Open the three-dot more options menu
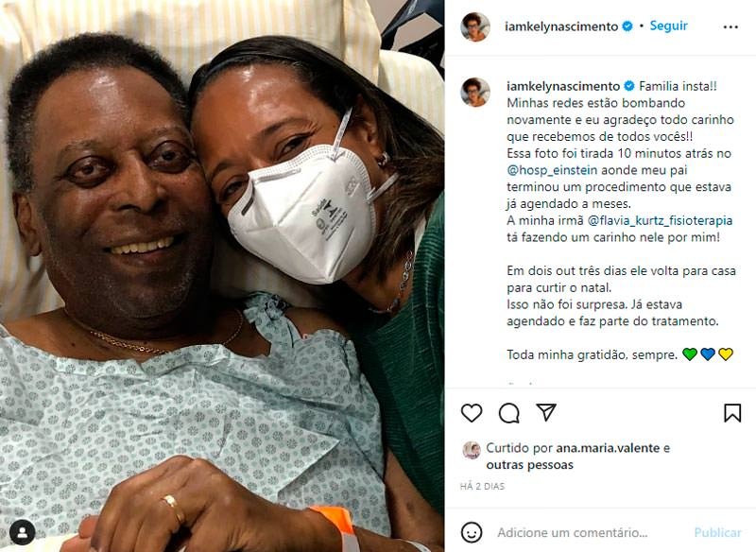756x552 pixels. click(x=730, y=27)
